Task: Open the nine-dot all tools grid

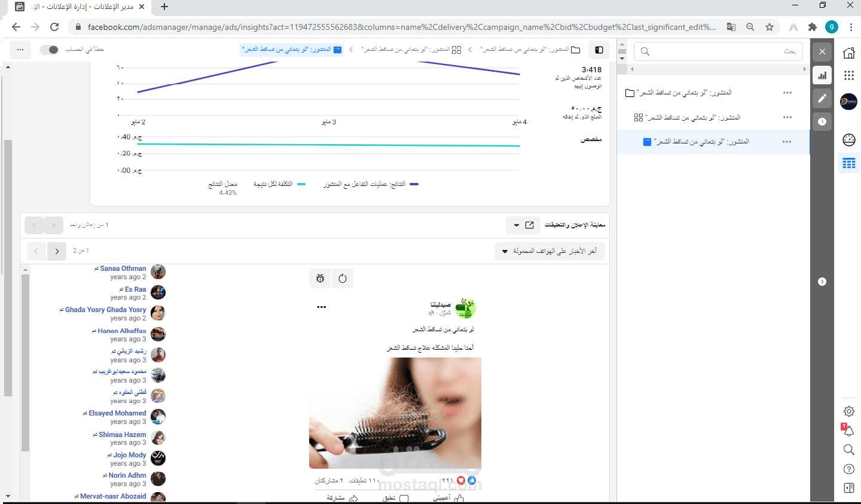Action: 849,75
